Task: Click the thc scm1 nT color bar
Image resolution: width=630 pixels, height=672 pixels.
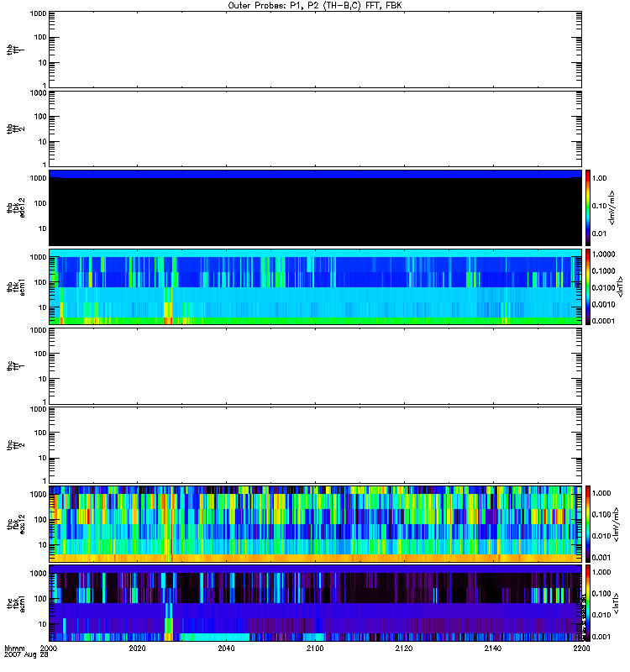Action: 589,602
